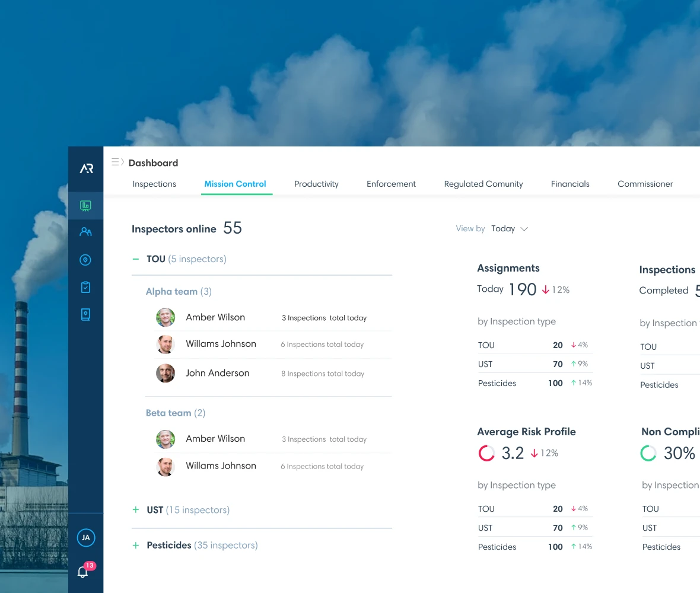Switch to the Financials tab
The width and height of the screenshot is (700, 593).
coord(570,184)
